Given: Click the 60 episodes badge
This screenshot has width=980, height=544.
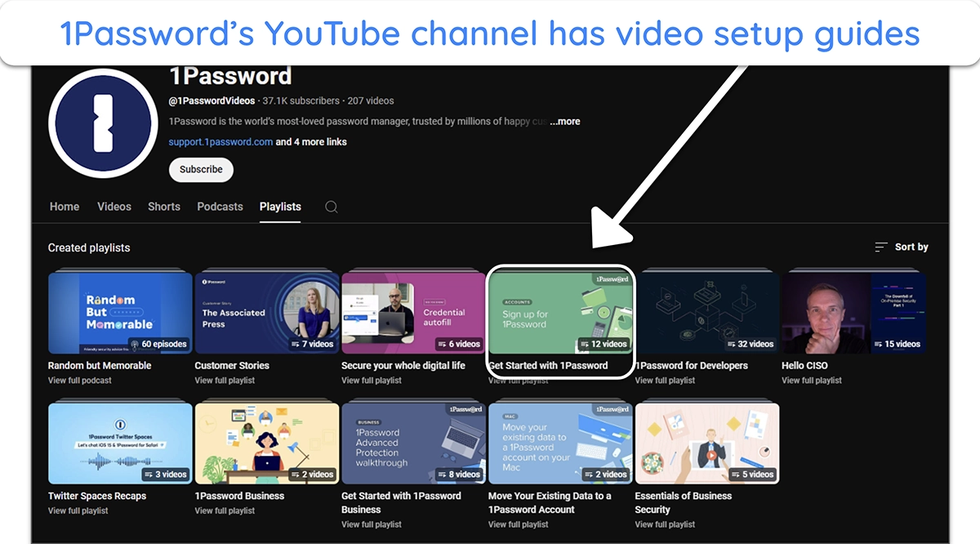Looking at the screenshot, I should click(x=158, y=344).
